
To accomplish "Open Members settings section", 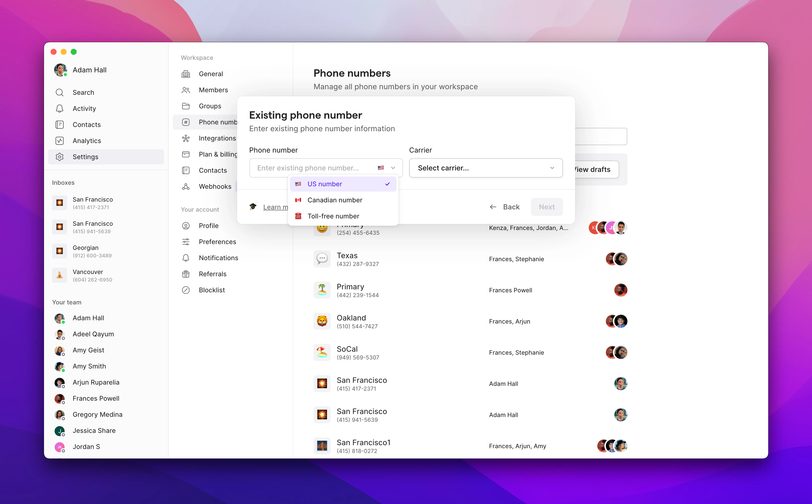I will click(213, 90).
